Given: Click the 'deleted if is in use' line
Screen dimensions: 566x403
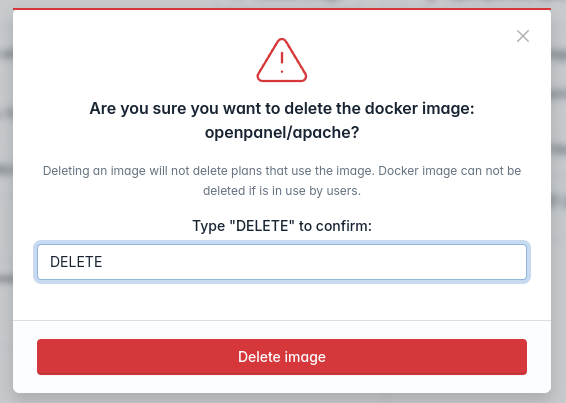Looking at the screenshot, I should point(282,191).
